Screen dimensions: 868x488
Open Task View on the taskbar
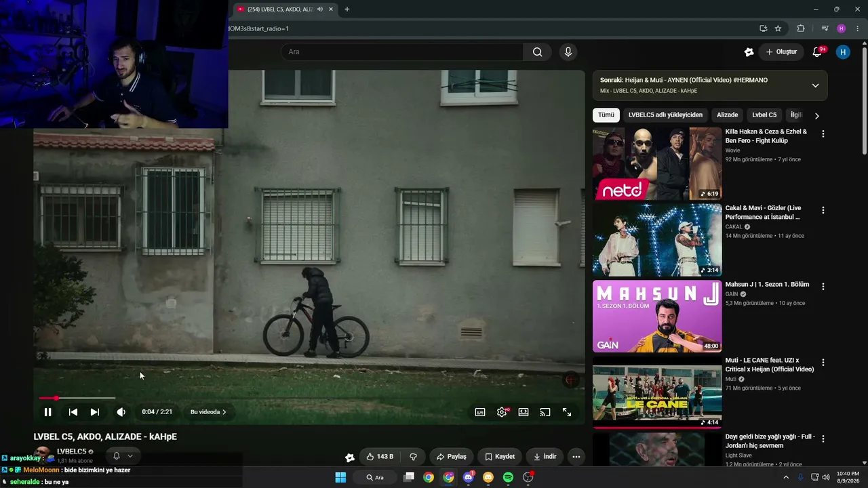(x=409, y=477)
